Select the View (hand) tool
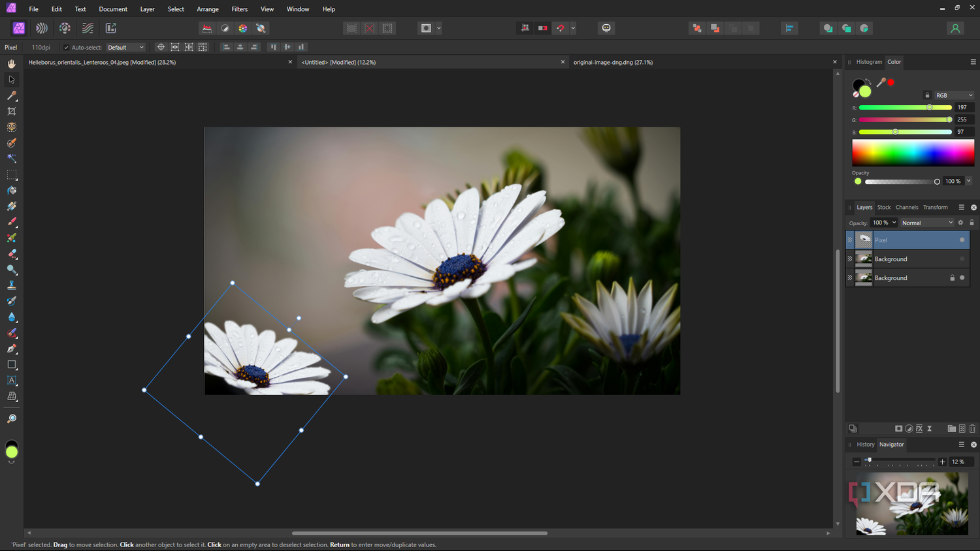The image size is (980, 551). coord(12,63)
